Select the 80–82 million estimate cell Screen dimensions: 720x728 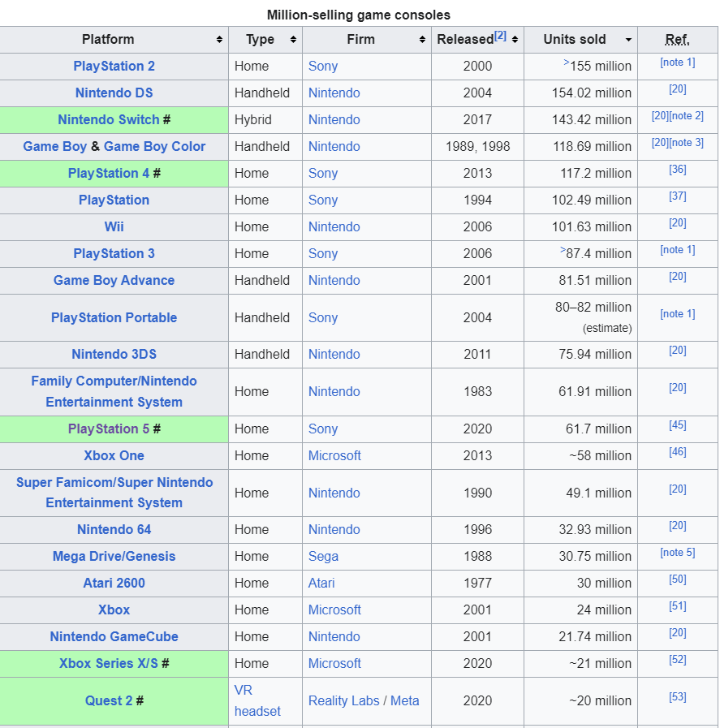point(580,317)
